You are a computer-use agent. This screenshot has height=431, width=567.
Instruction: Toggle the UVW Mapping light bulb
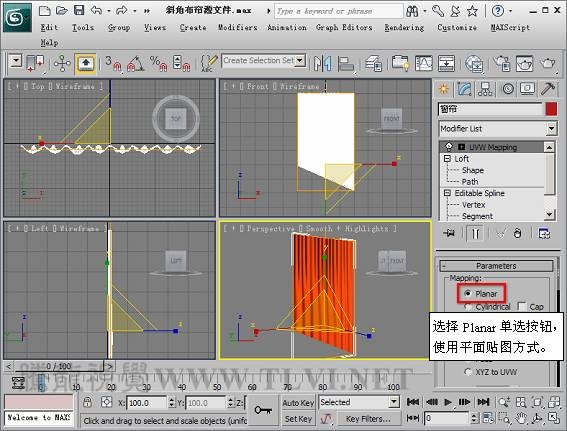pos(449,147)
